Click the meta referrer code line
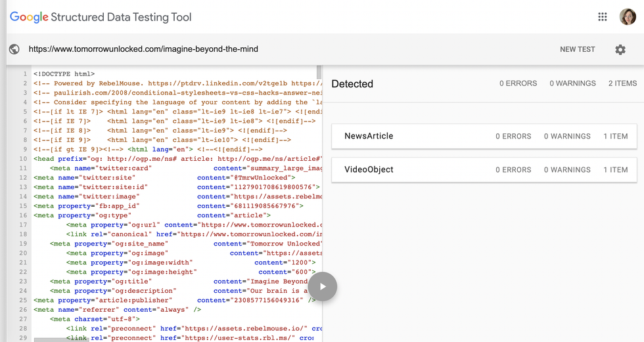Image resolution: width=644 pixels, height=342 pixels. [118, 310]
